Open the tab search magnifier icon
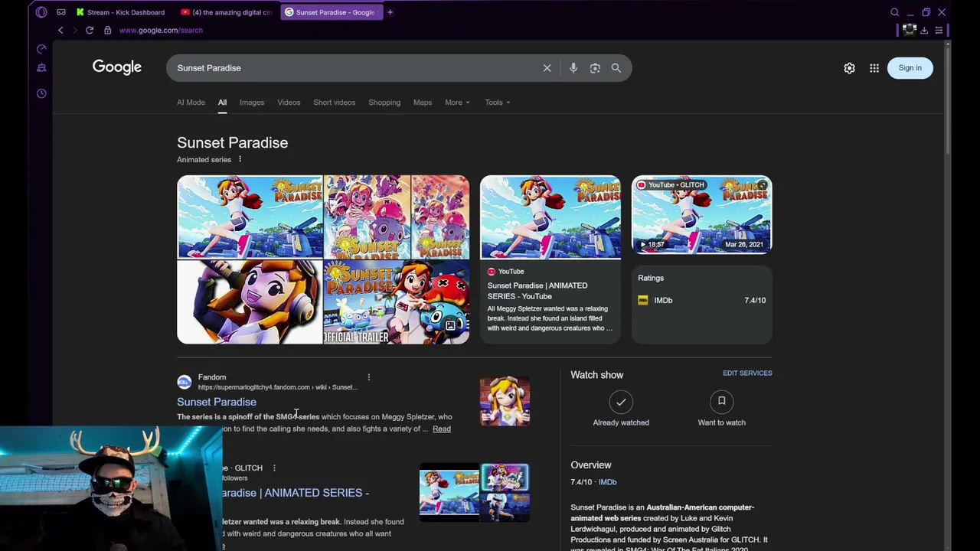The width and height of the screenshot is (980, 551). [894, 12]
